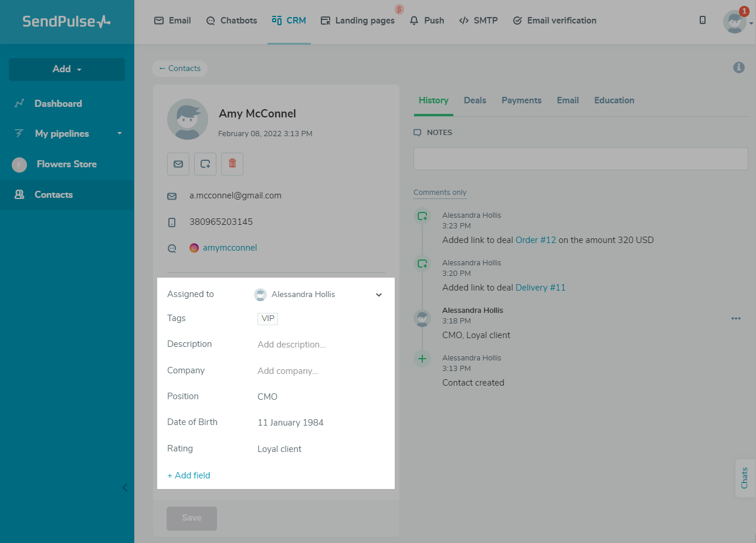Click the mobile device icon in the header
This screenshot has height=543, width=756.
(x=703, y=21)
